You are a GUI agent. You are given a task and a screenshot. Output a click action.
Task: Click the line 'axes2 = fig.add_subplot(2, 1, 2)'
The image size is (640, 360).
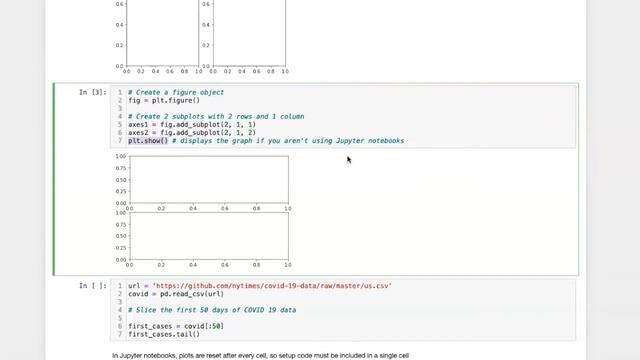[x=192, y=133]
